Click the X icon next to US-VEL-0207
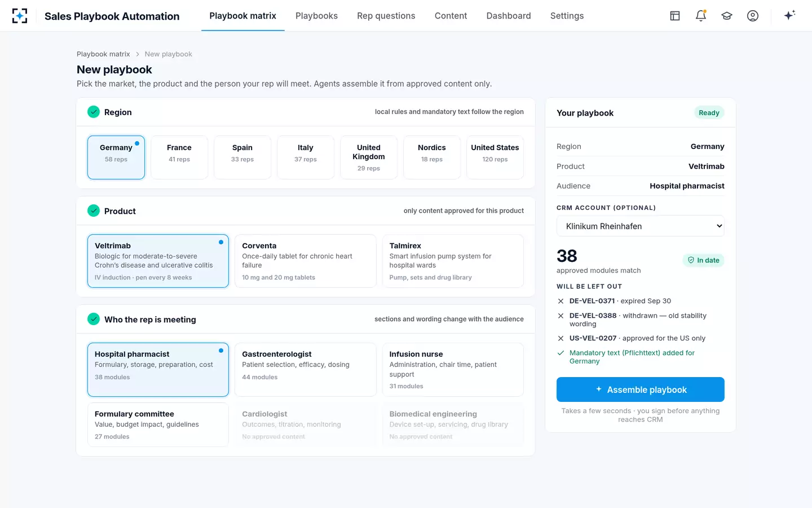This screenshot has height=508, width=812. (561, 339)
